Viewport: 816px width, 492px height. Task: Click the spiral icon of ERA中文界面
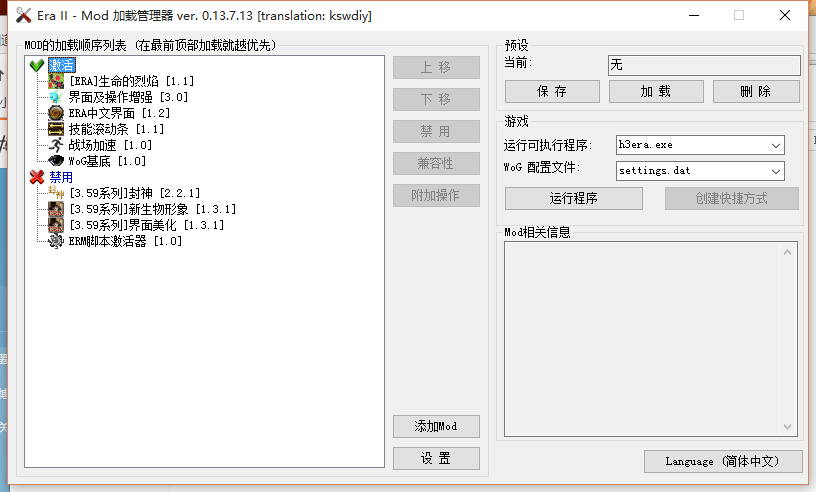(x=56, y=113)
